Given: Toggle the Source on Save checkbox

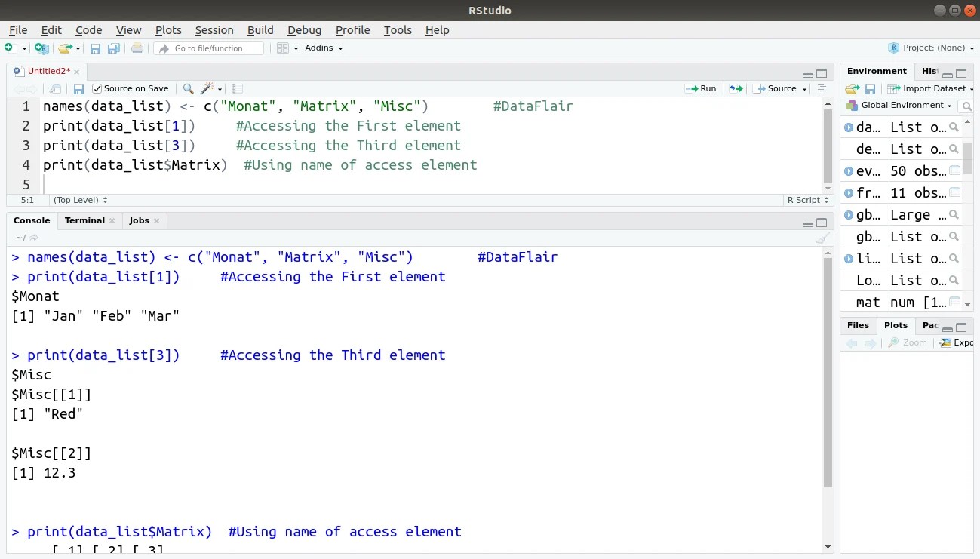Looking at the screenshot, I should (x=97, y=88).
